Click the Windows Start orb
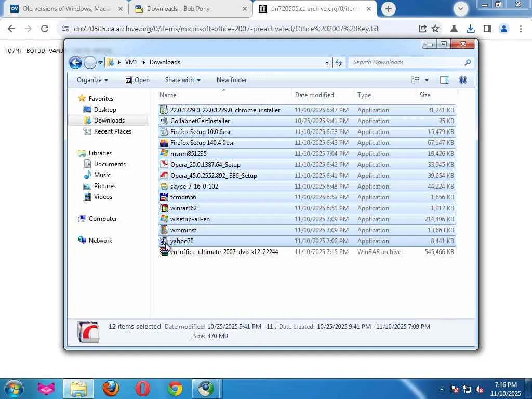This screenshot has height=399, width=532. (x=14, y=389)
